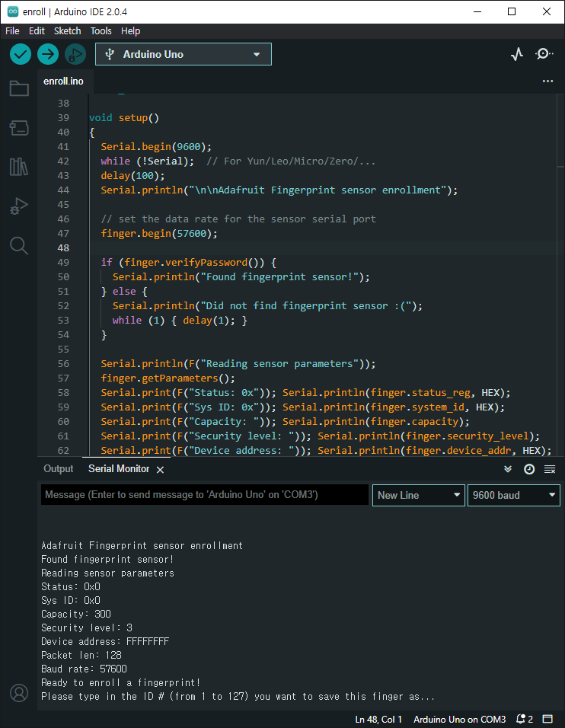Click the Serial Monitor magnifier icon in toolbar
Image resolution: width=565 pixels, height=728 pixels.
[544, 54]
